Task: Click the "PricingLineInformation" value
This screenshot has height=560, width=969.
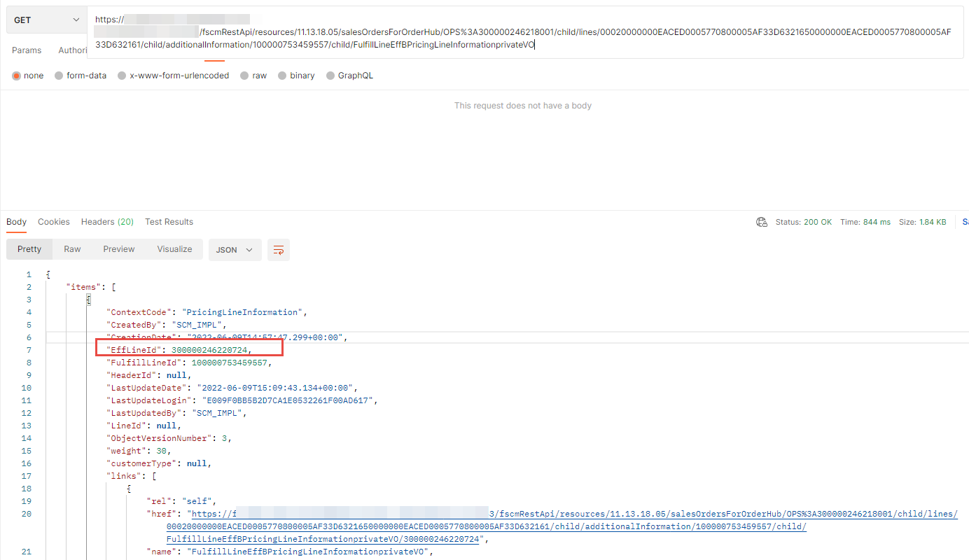Action: (x=242, y=312)
